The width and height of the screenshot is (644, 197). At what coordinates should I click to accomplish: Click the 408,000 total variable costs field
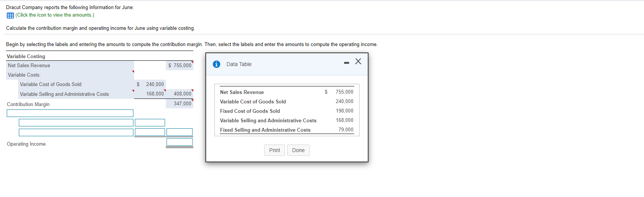click(x=179, y=94)
